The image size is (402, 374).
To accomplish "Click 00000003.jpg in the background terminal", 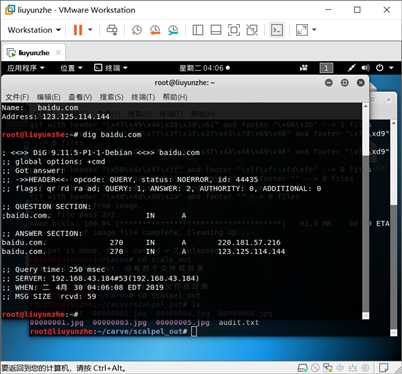I will 120,323.
